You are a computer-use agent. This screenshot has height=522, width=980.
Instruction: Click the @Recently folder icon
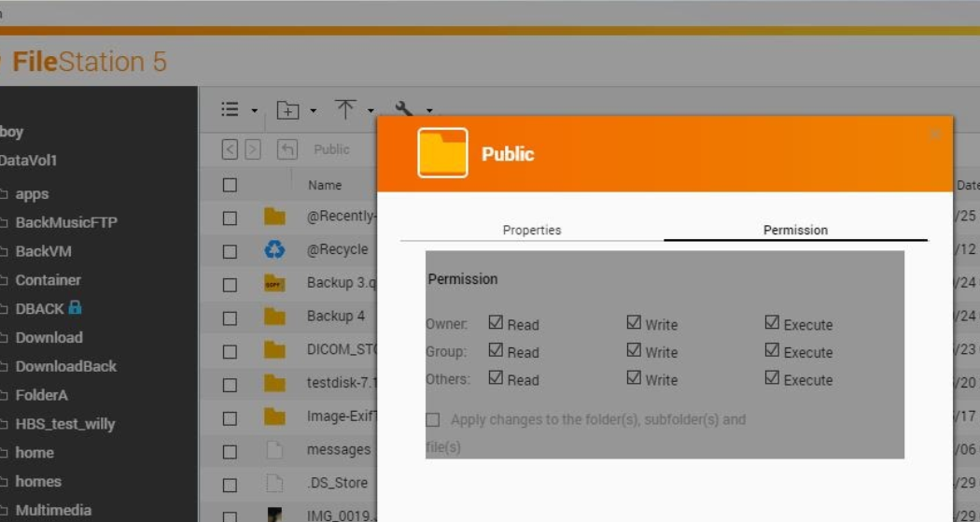tap(274, 217)
